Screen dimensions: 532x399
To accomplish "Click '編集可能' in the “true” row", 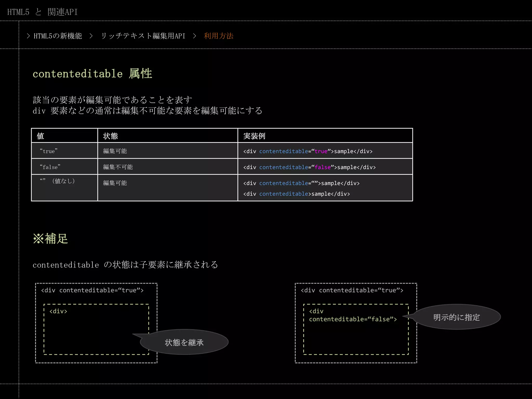I will 115,151.
